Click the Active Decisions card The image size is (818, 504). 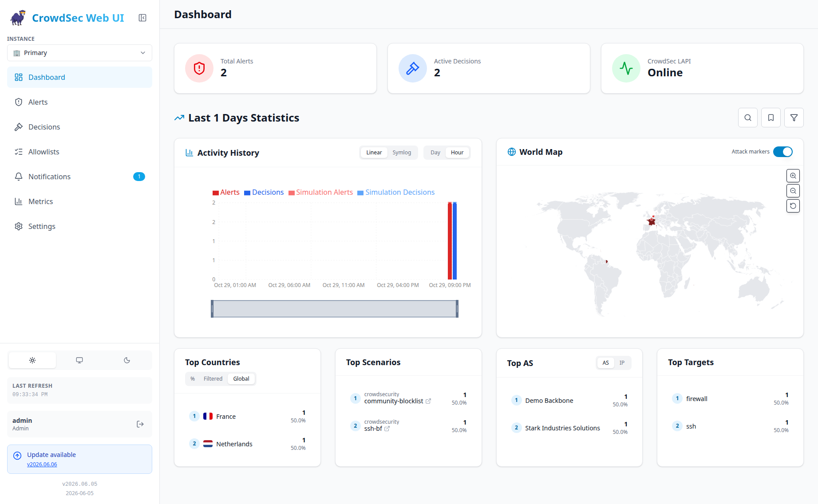tap(489, 68)
